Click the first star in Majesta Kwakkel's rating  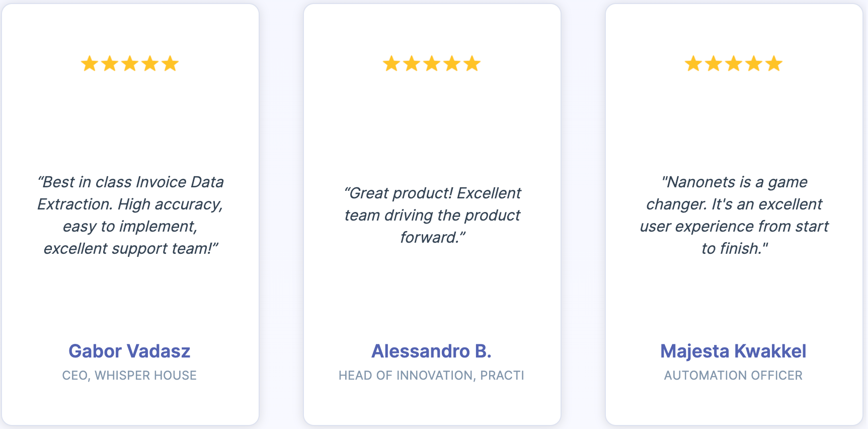(693, 64)
